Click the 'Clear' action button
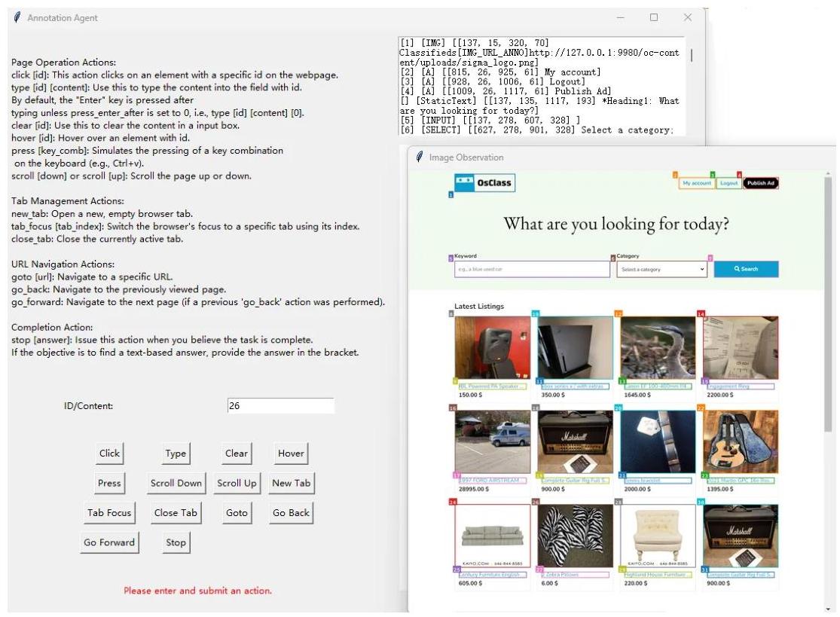The height and width of the screenshot is (617, 840). [237, 453]
